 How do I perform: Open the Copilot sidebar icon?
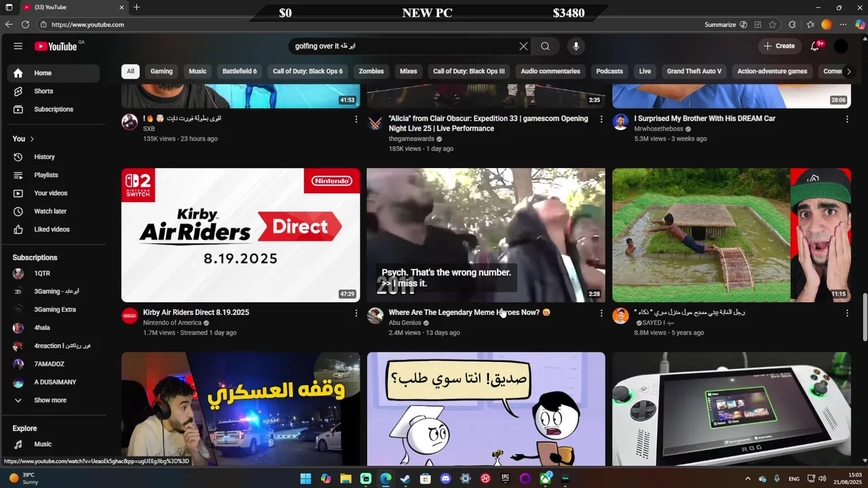(860, 24)
